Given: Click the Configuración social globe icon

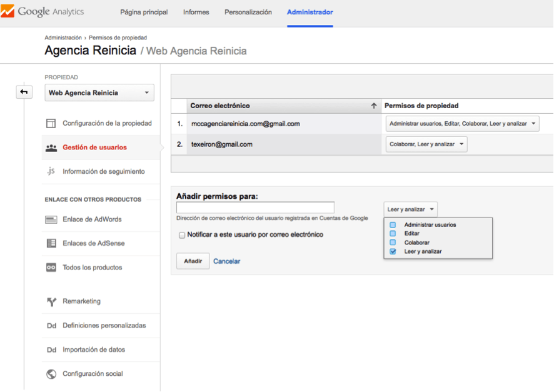Looking at the screenshot, I should coord(51,374).
